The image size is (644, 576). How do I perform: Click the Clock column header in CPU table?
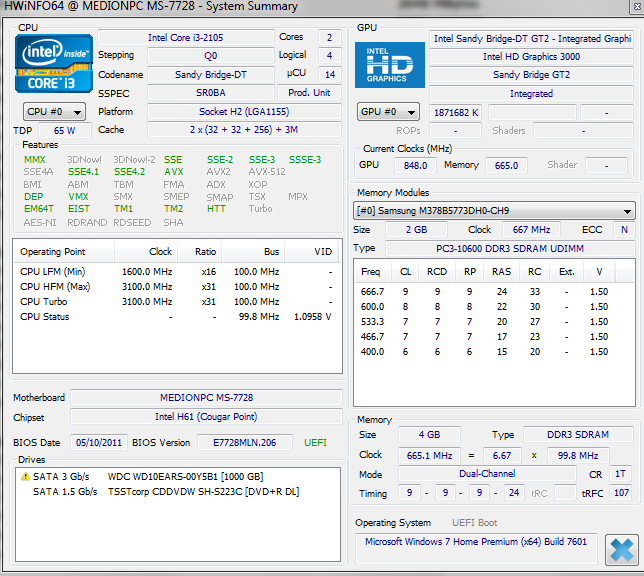[146, 251]
